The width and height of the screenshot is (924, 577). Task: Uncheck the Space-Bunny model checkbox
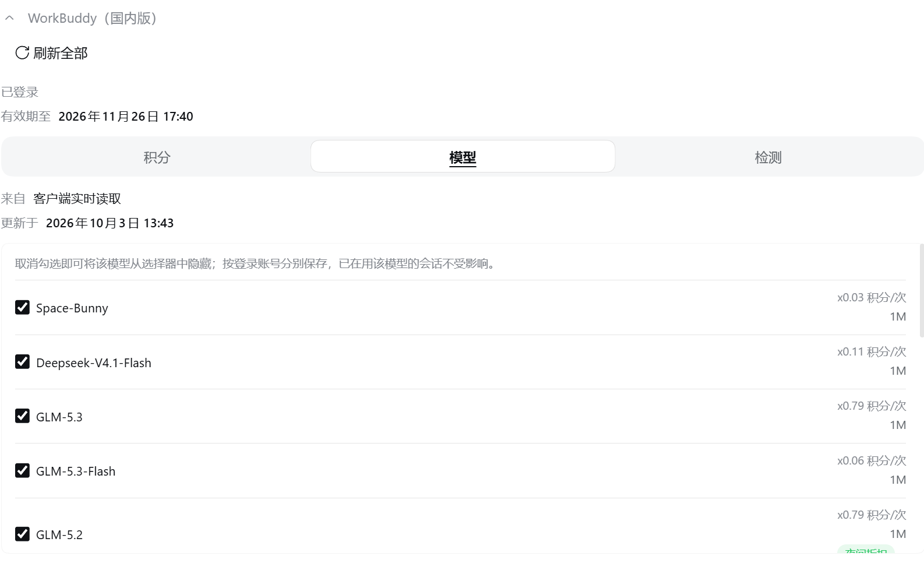(22, 307)
